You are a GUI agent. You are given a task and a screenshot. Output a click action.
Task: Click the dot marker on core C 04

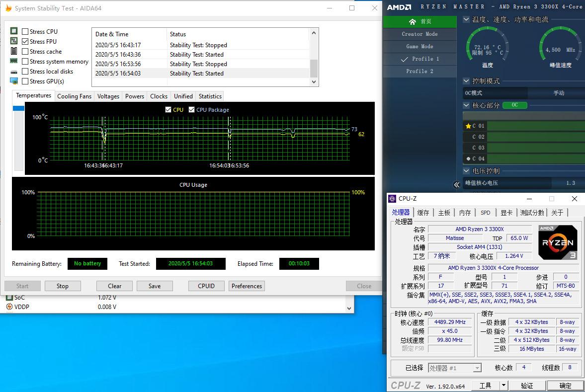(x=468, y=158)
